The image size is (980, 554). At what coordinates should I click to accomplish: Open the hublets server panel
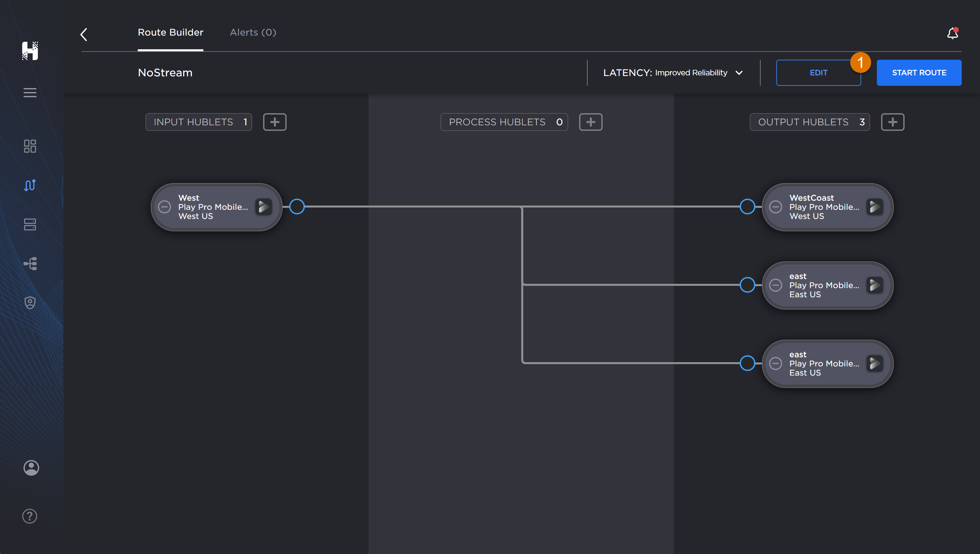30,224
